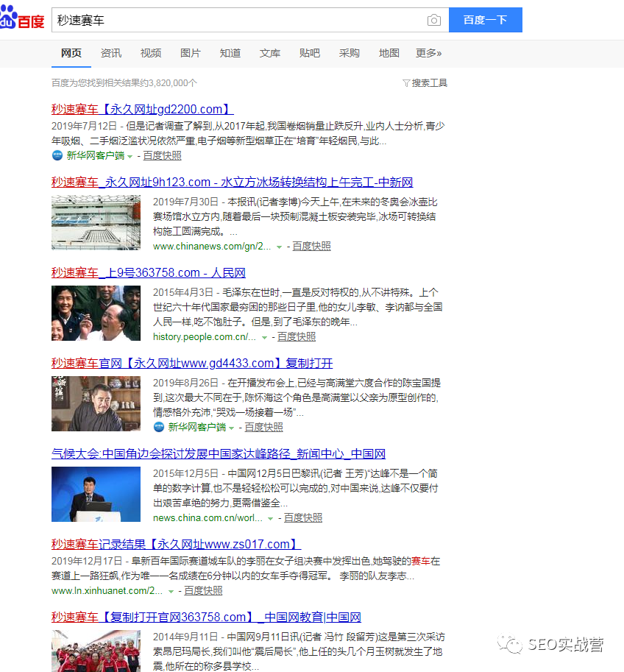The image size is (624, 672).
Task: Click the blue podium speaker thumbnail
Action: (96, 494)
